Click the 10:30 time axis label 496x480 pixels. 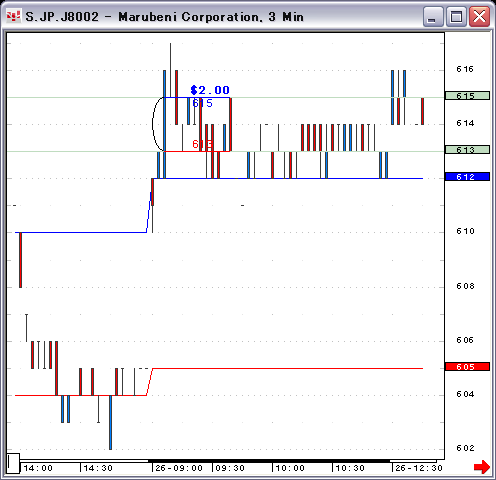pos(350,468)
